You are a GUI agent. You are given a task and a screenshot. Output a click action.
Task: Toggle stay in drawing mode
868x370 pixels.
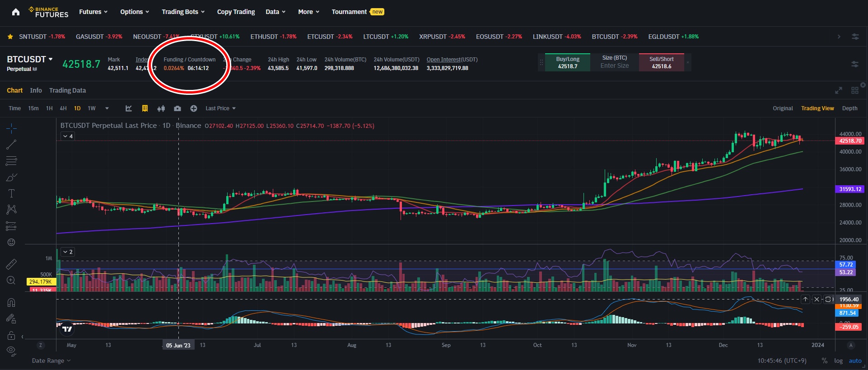pos(11,318)
